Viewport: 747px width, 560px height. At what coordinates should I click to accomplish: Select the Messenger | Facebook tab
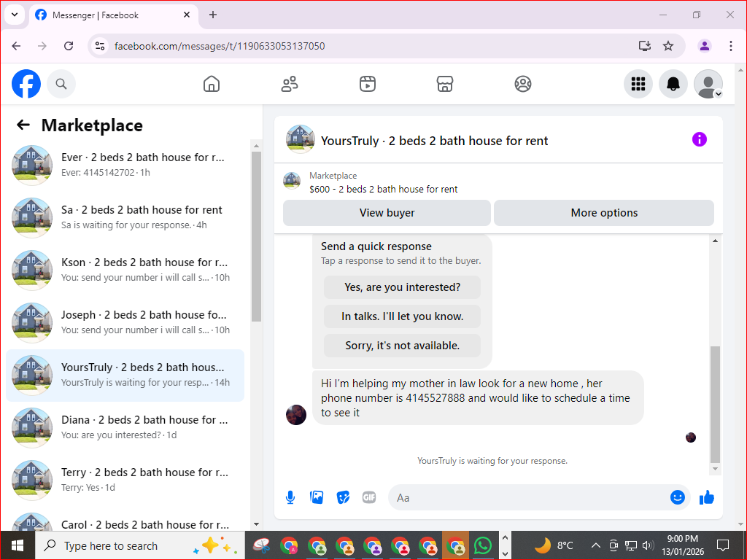point(114,15)
